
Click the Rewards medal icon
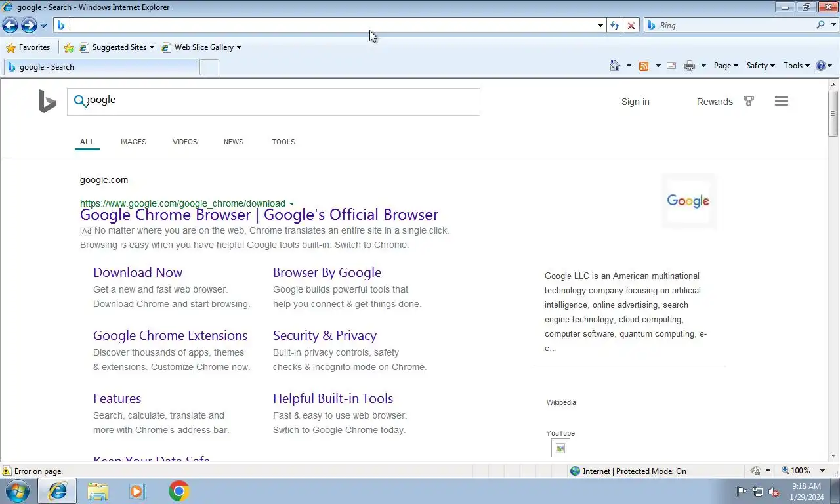coord(749,101)
